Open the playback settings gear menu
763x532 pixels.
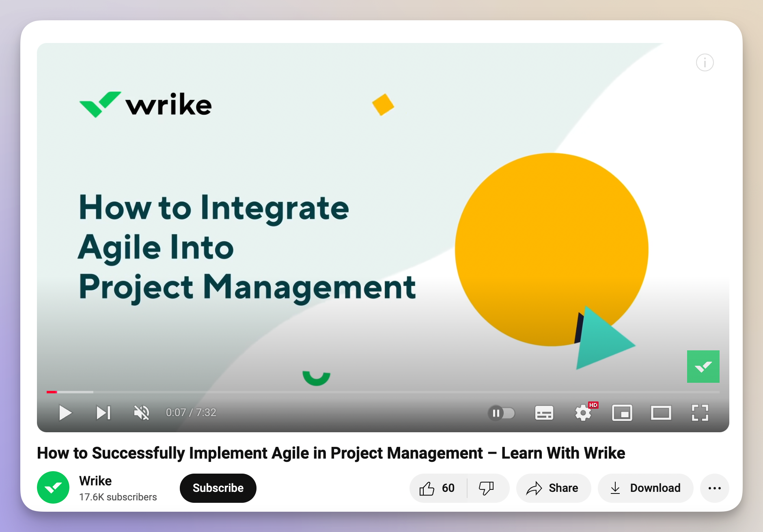coord(583,413)
